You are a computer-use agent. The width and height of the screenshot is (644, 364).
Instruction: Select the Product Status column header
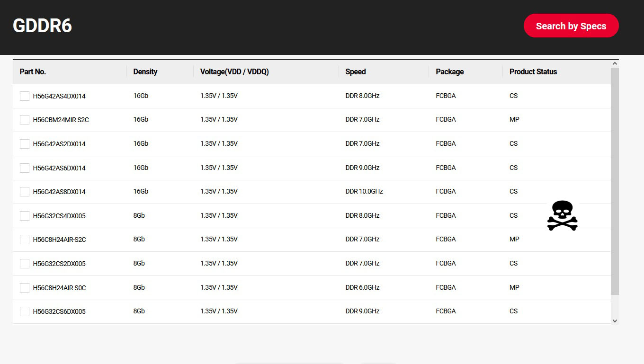533,72
